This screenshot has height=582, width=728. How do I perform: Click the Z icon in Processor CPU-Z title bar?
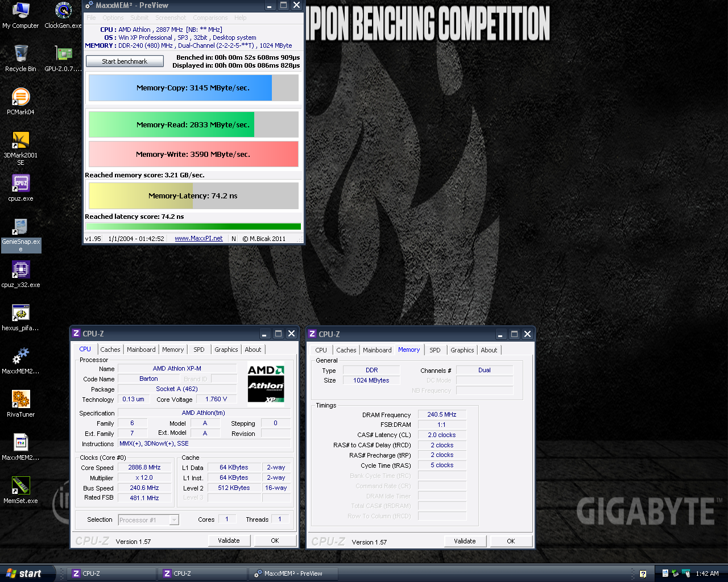[76, 334]
